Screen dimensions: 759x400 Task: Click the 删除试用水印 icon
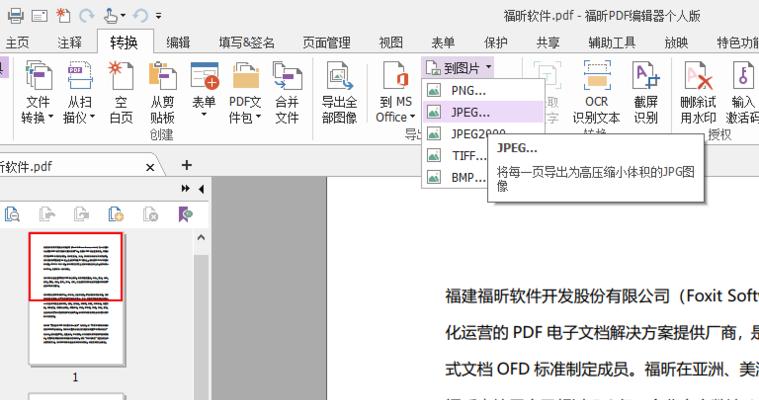coord(698,92)
